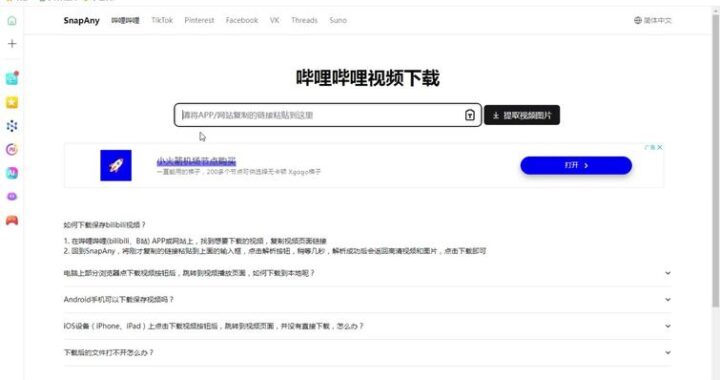Image resolution: width=720 pixels, height=380 pixels.
Task: Expand the Android手机 FAQ question
Action: tap(367, 300)
